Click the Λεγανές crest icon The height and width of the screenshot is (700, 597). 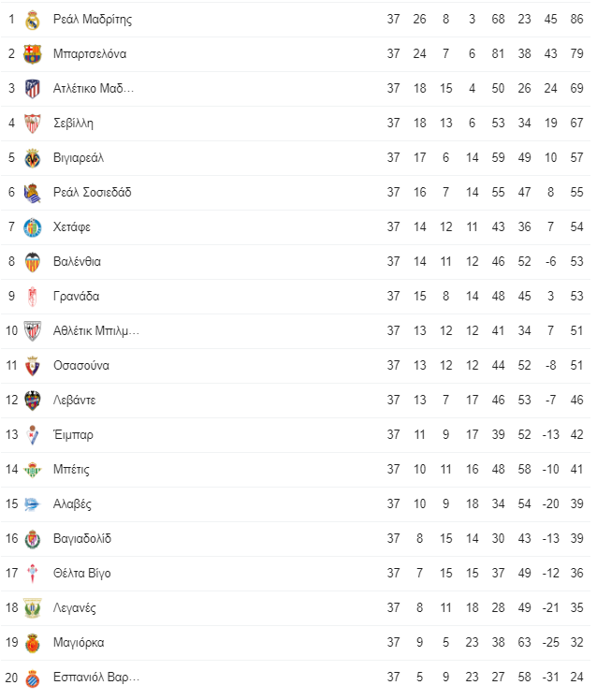(x=32, y=608)
